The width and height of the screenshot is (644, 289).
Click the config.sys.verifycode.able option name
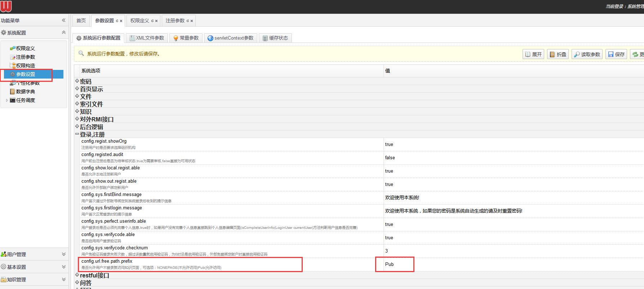click(x=108, y=235)
